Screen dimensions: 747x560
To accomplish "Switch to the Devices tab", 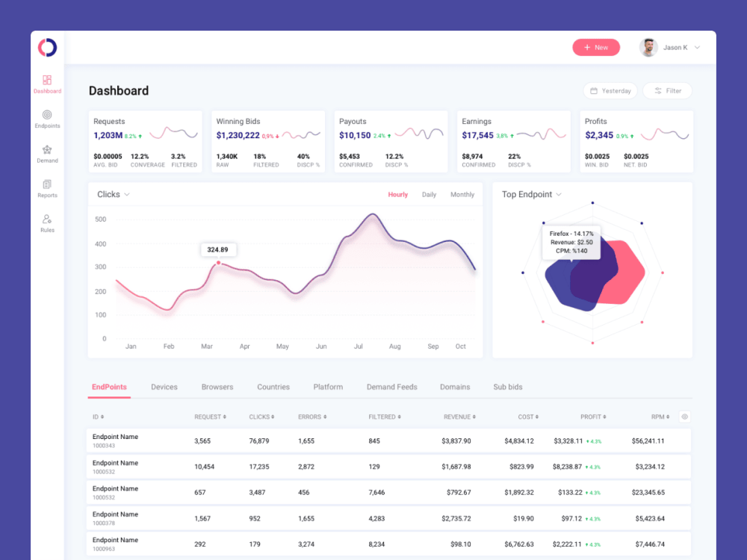I will point(164,387).
